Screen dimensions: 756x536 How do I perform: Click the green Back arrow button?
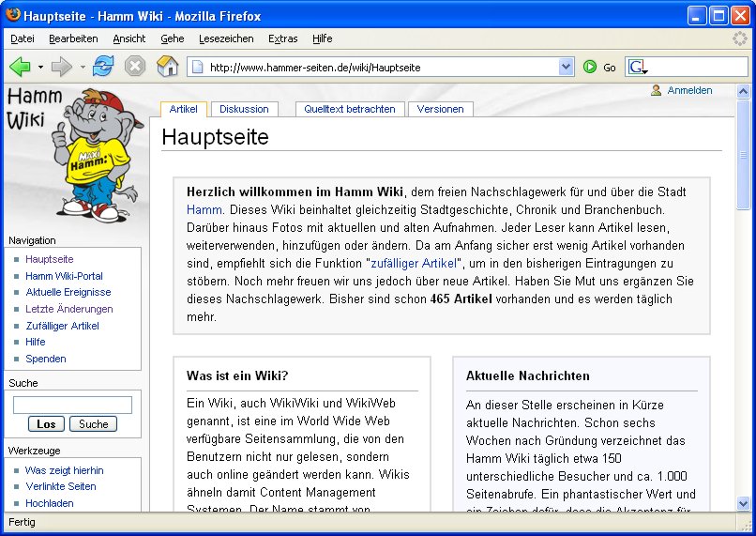[20, 67]
